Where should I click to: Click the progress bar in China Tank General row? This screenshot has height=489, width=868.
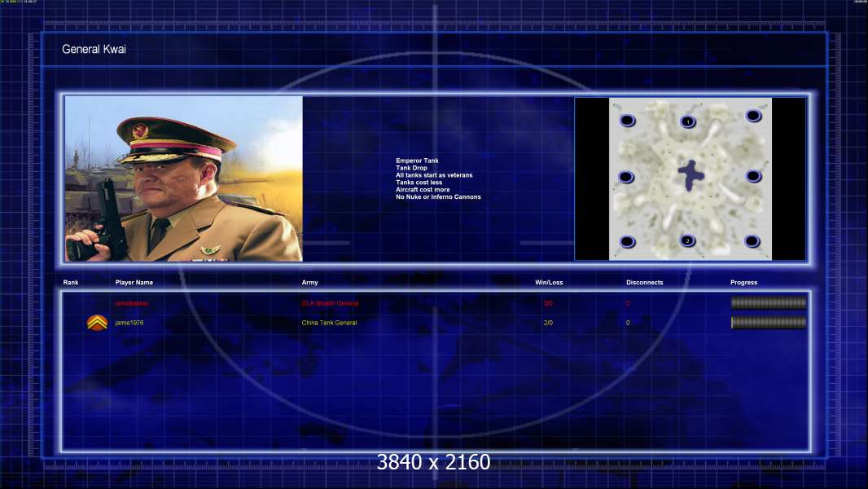tap(769, 322)
